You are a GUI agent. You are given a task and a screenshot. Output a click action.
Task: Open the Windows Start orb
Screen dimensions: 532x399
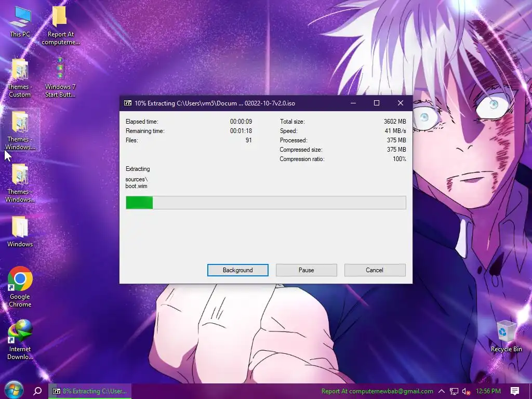click(14, 391)
